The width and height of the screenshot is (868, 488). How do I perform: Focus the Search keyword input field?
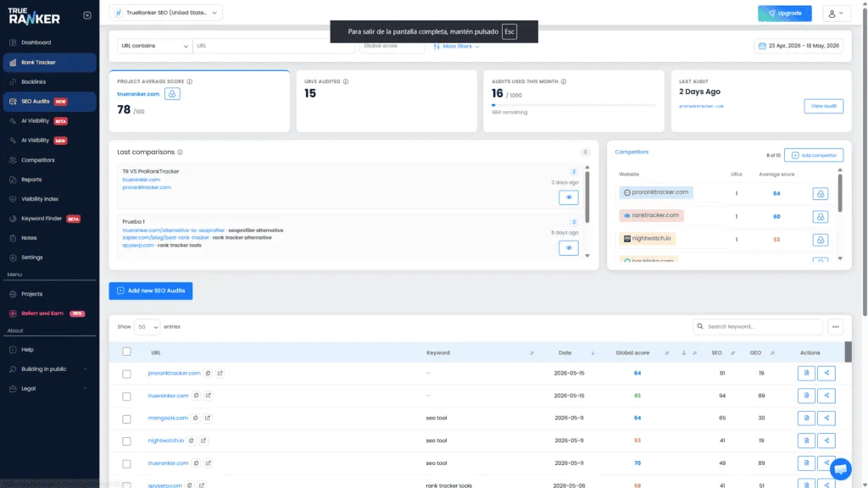[757, 327]
